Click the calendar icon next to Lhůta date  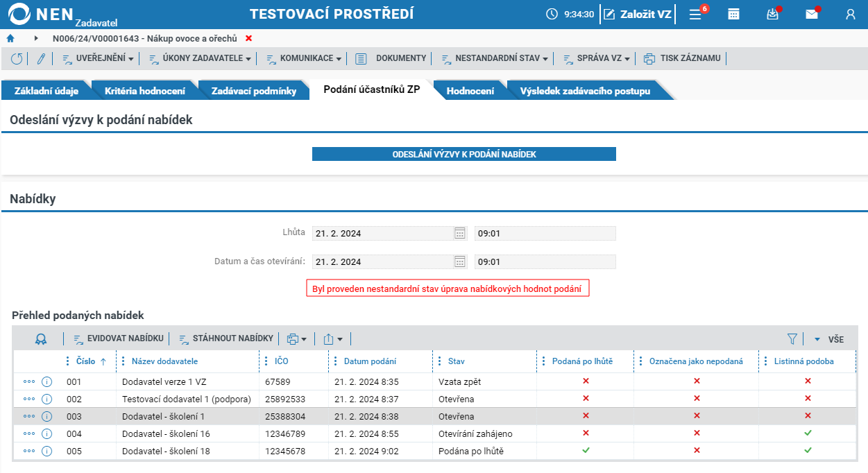(460, 233)
